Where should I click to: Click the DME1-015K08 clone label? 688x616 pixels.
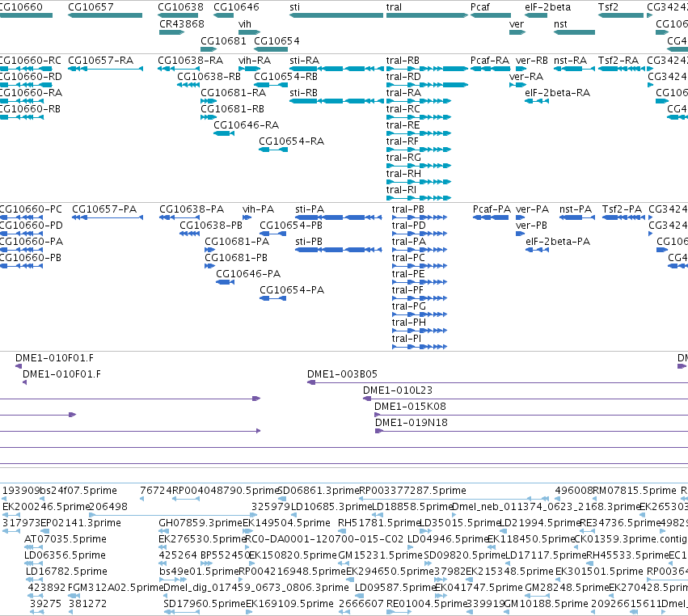(x=410, y=407)
